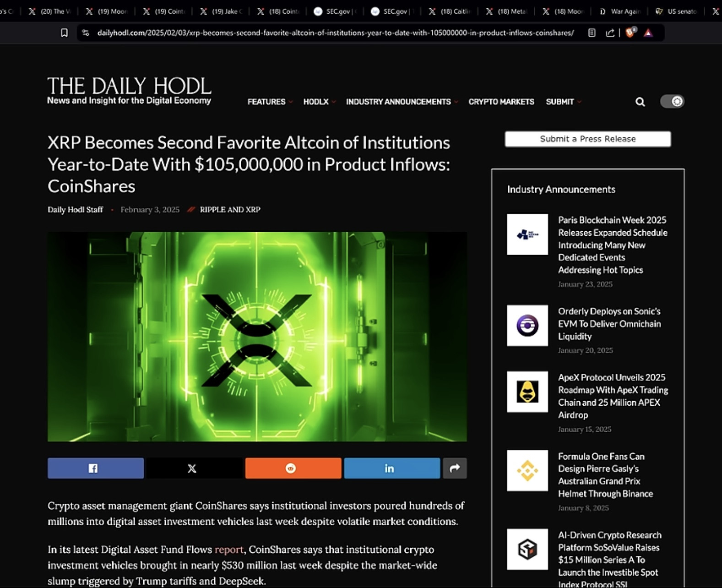The image size is (722, 588).
Task: Open Formula One Fans Binance headline
Action: (x=605, y=475)
